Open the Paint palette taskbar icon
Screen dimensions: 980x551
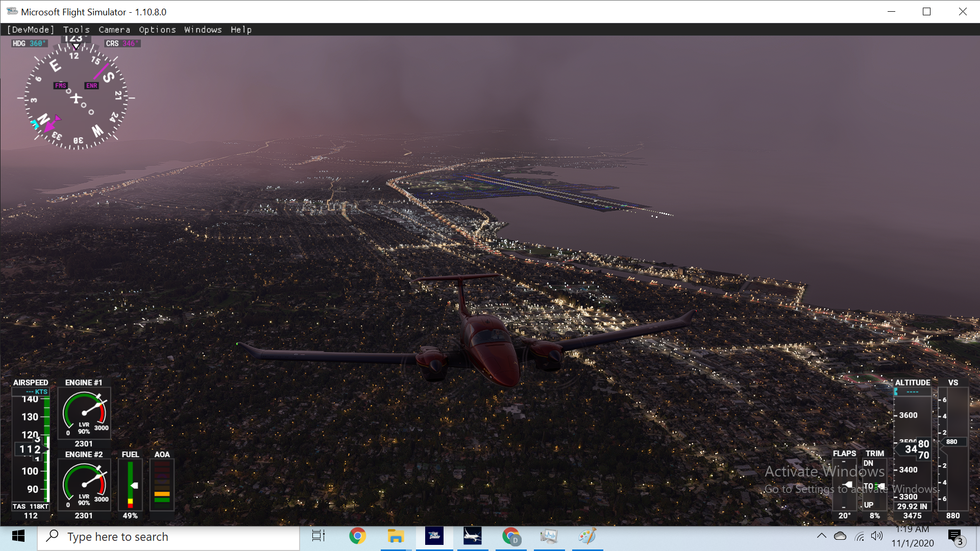tap(587, 537)
